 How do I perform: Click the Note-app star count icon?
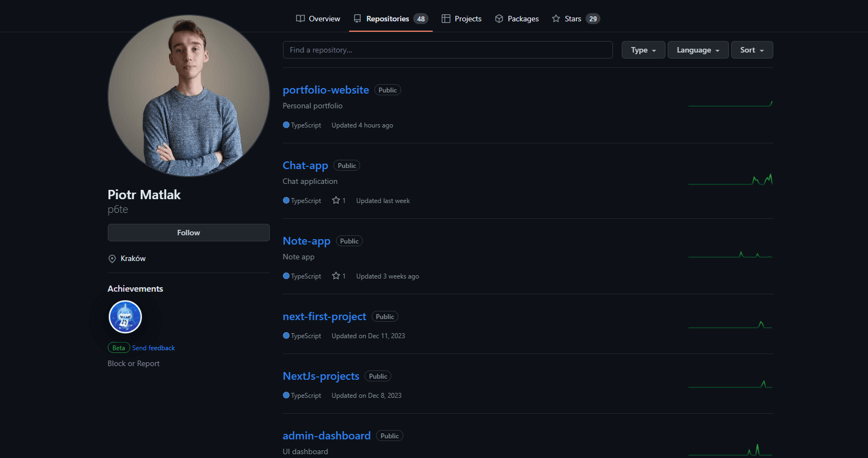[x=336, y=276]
